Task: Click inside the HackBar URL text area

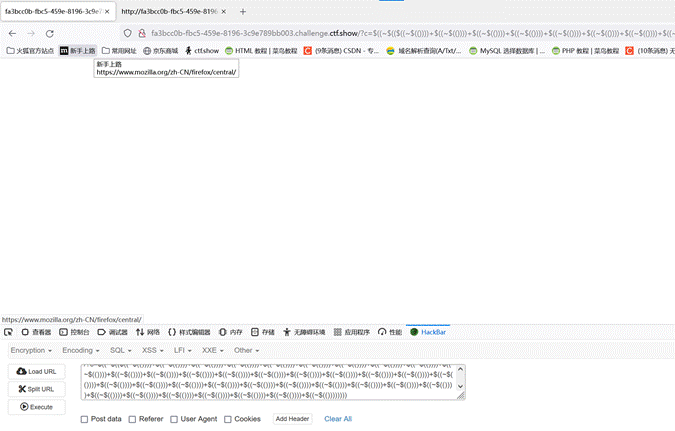Action: coord(270,380)
